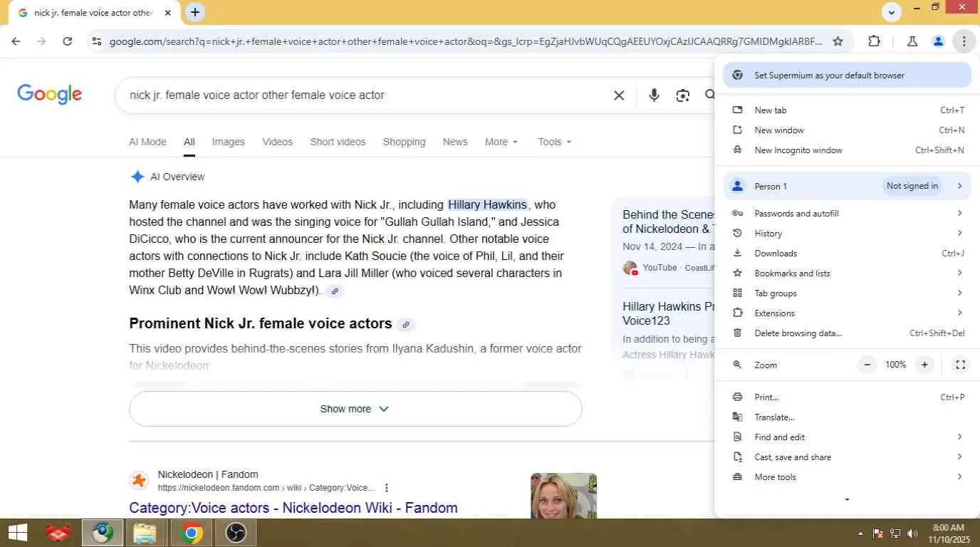
Task: Click inside the Google search field
Action: click(363, 95)
